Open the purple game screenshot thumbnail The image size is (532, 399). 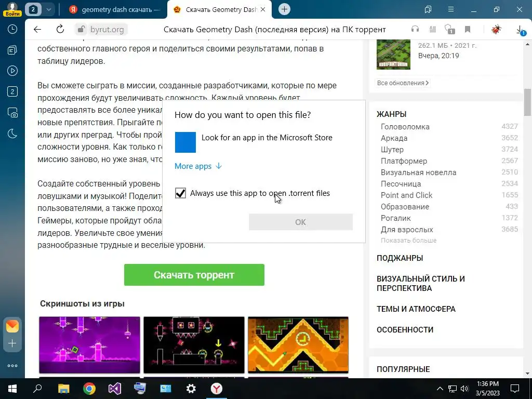[x=89, y=345]
